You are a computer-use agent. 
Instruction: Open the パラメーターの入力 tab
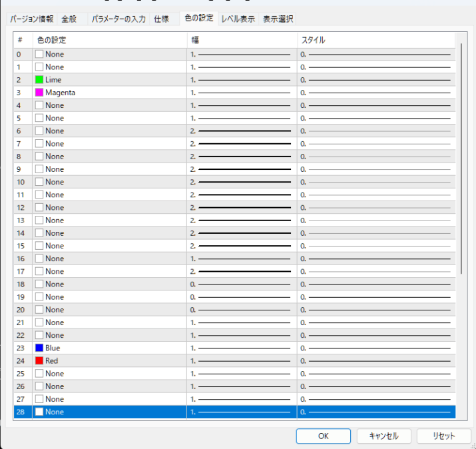click(x=119, y=19)
